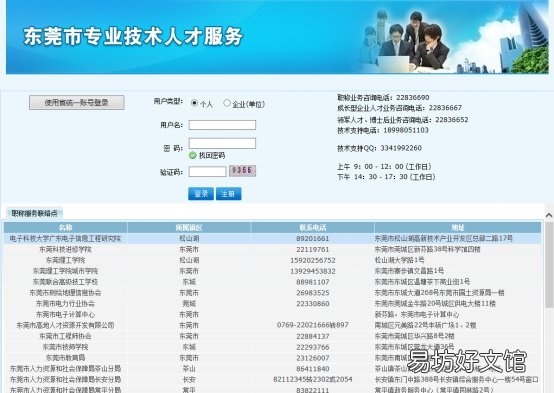
Task: Click phone number 26983525
Action: tap(313, 293)
